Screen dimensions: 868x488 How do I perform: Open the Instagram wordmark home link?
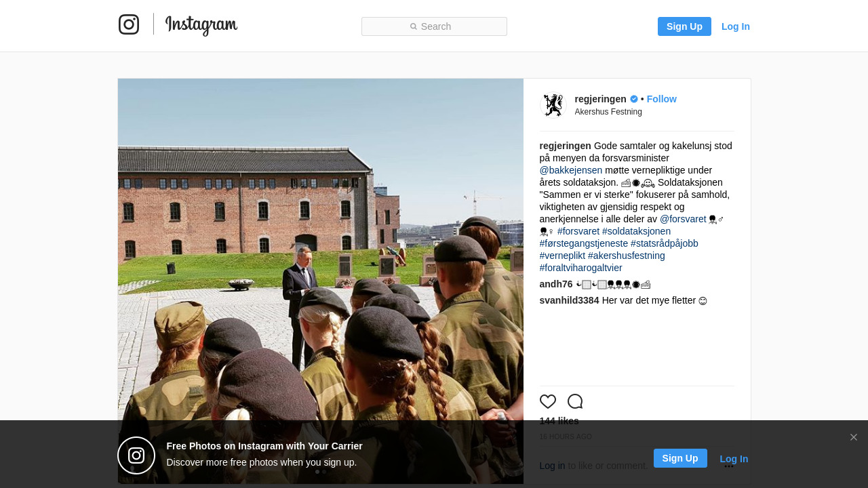coord(201,25)
